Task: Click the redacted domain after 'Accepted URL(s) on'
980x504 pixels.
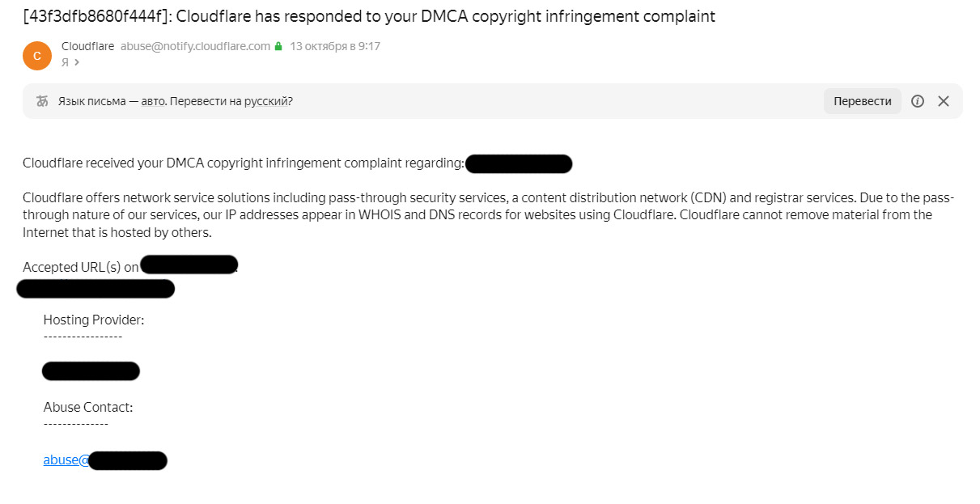Action: click(189, 265)
